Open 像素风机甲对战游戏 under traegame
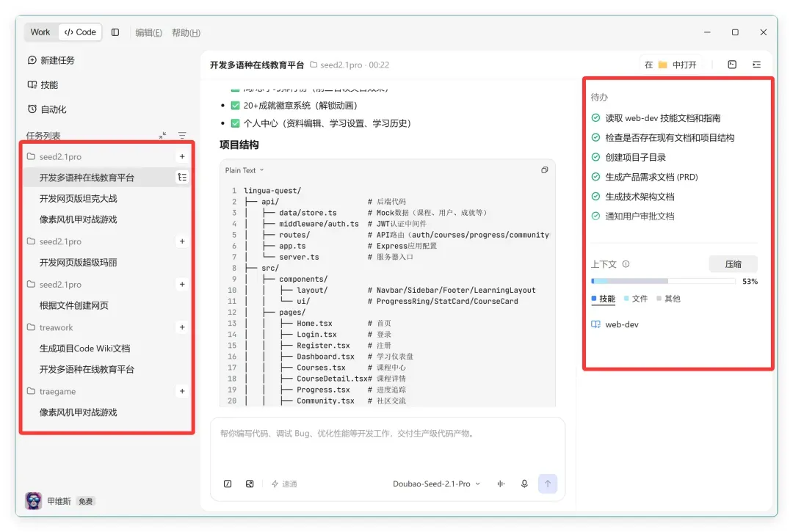Viewport: 793px width, 532px height. coord(78,412)
